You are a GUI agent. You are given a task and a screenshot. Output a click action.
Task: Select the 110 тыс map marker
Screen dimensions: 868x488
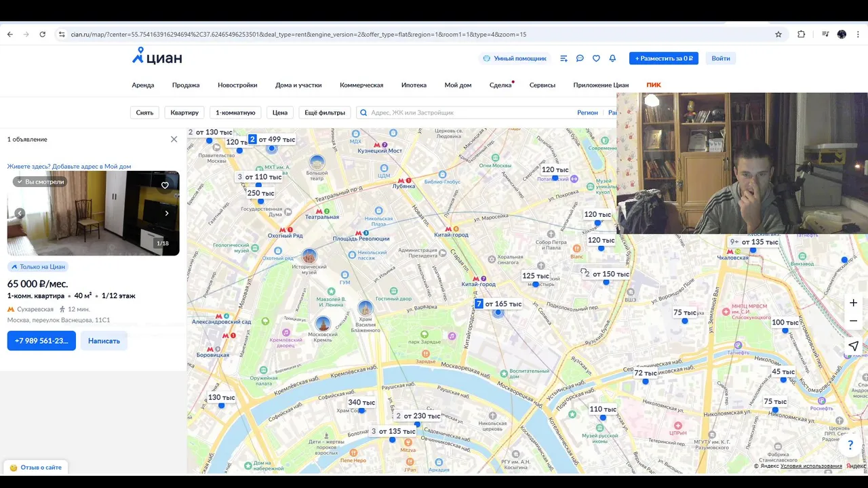[x=603, y=409]
